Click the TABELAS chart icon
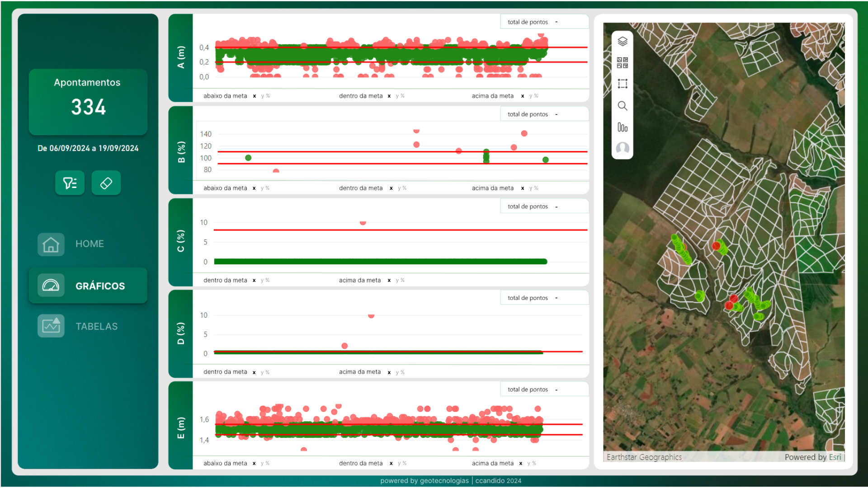 click(x=51, y=326)
